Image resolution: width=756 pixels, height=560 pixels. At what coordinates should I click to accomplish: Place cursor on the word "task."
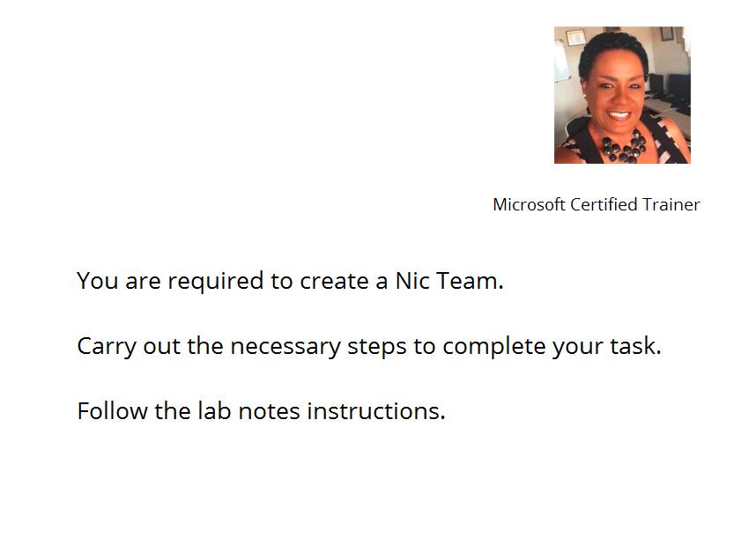pyautogui.click(x=635, y=346)
